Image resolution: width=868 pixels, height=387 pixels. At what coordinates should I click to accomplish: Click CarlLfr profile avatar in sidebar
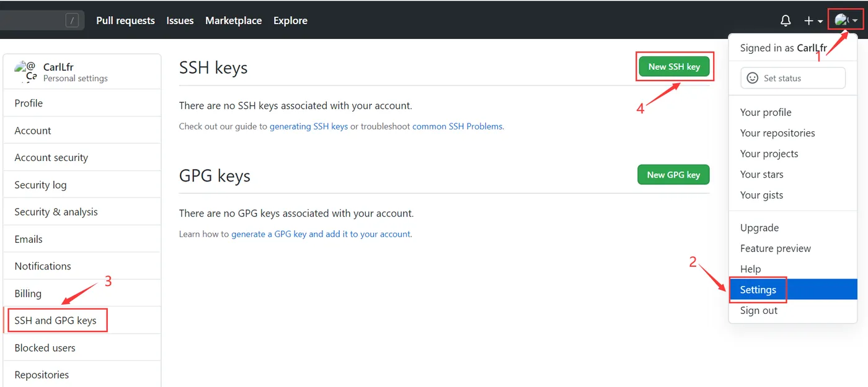tap(25, 72)
